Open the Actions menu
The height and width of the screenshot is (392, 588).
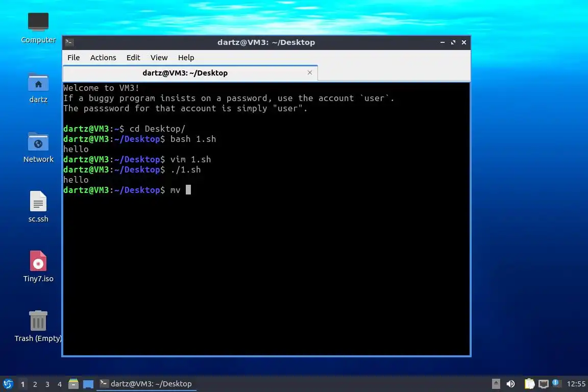point(103,57)
